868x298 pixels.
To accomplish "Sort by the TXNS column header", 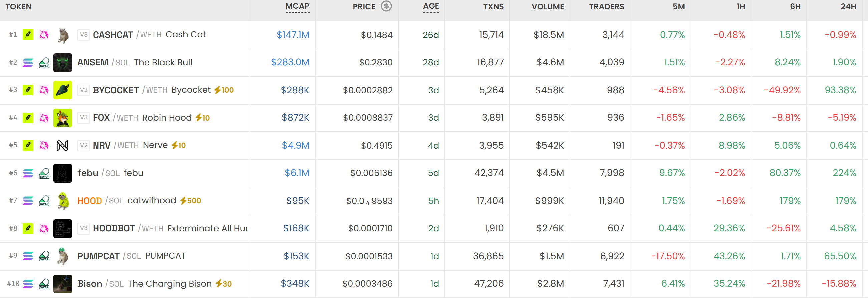I will (x=493, y=6).
